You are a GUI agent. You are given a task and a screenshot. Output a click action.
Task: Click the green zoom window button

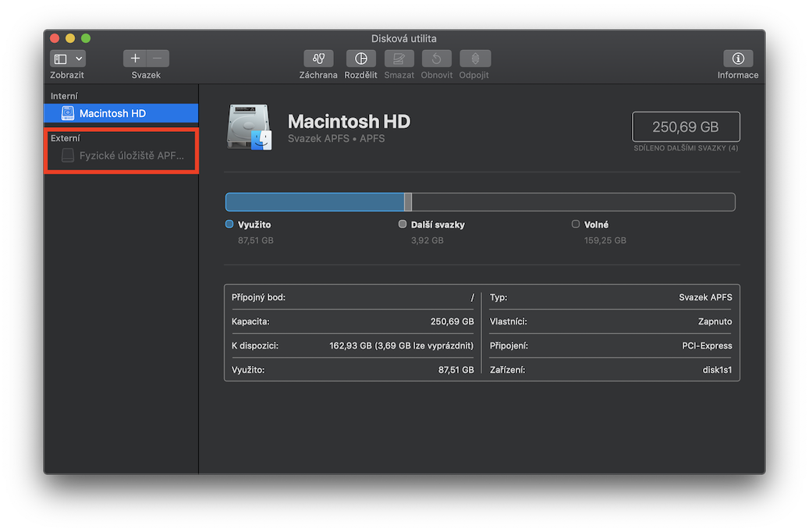pos(86,38)
